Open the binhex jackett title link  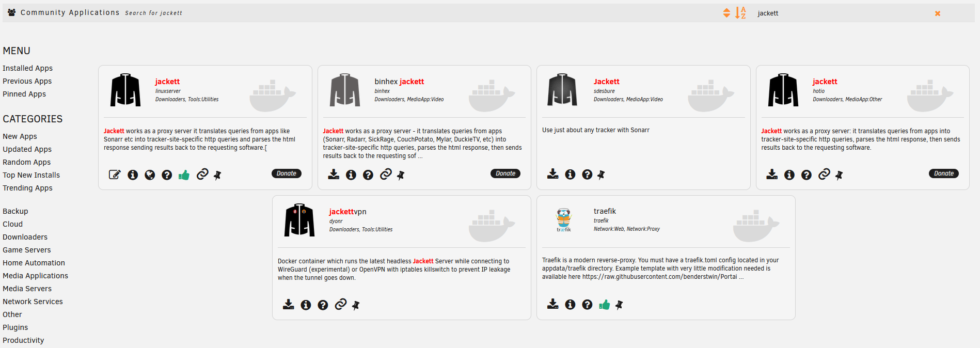399,82
